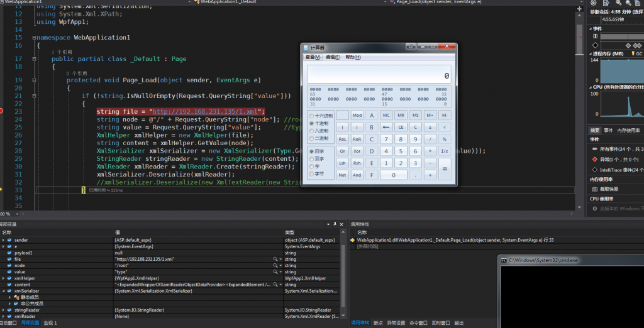Select octal (八进制) radio button
This screenshot has height=328, width=644.
tap(312, 131)
